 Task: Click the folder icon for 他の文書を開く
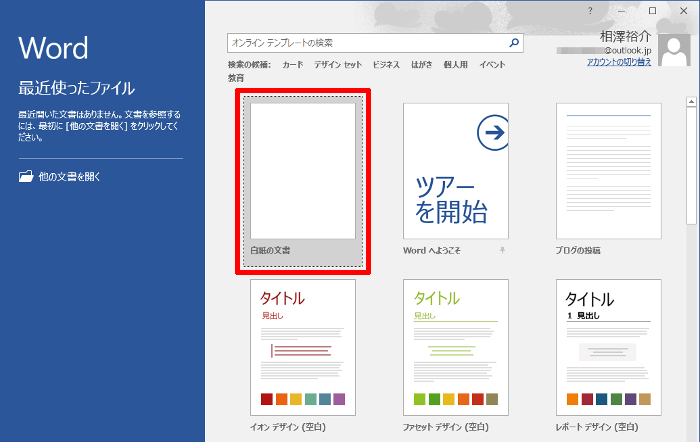click(26, 176)
